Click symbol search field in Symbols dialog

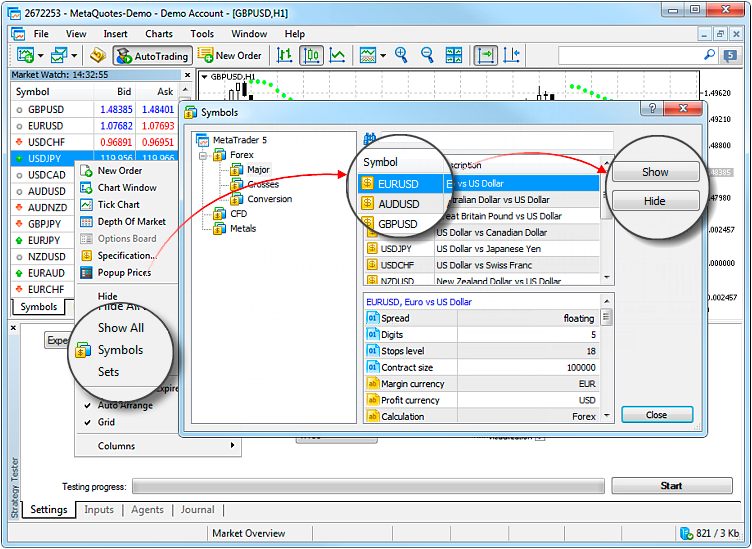pyautogui.click(x=497, y=140)
